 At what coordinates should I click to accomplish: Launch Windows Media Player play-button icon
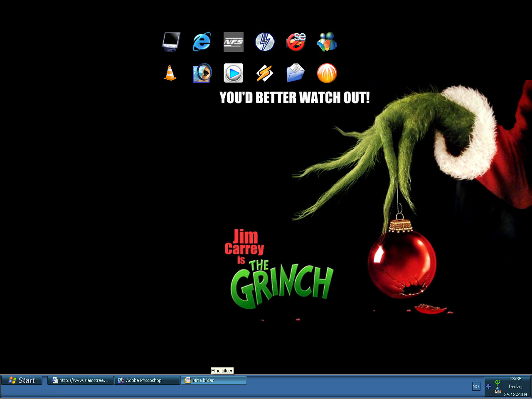coord(234,73)
